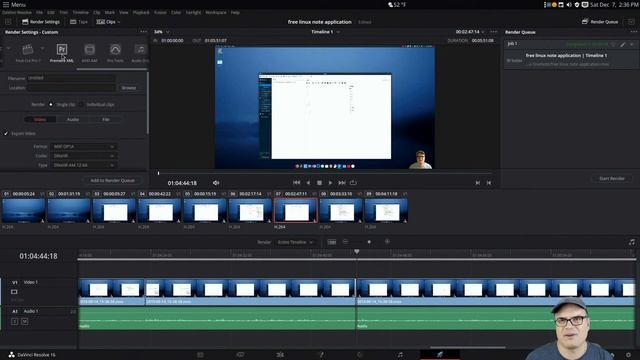The width and height of the screenshot is (640, 360).
Task: Go to next clip button in viewer
Action: pos(489,183)
